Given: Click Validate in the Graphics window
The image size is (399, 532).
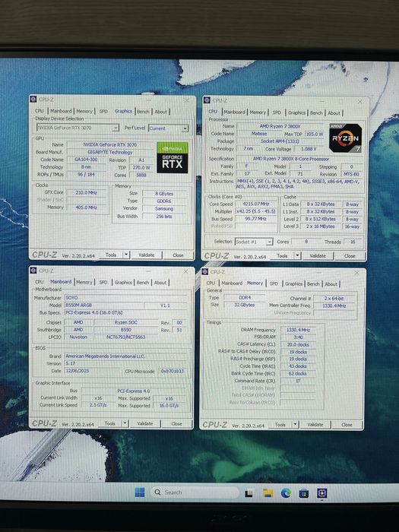Looking at the screenshot, I should tap(147, 255).
